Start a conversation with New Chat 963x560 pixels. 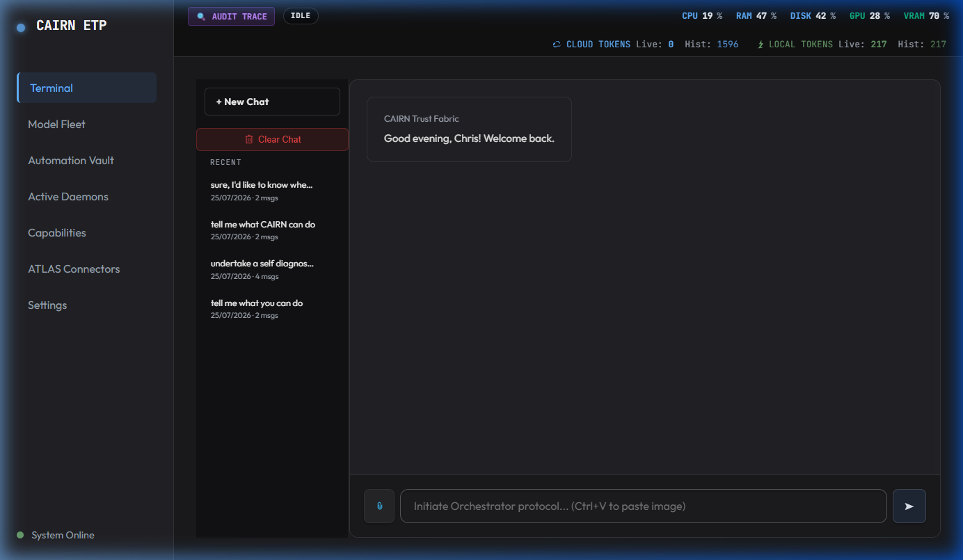[x=272, y=102]
